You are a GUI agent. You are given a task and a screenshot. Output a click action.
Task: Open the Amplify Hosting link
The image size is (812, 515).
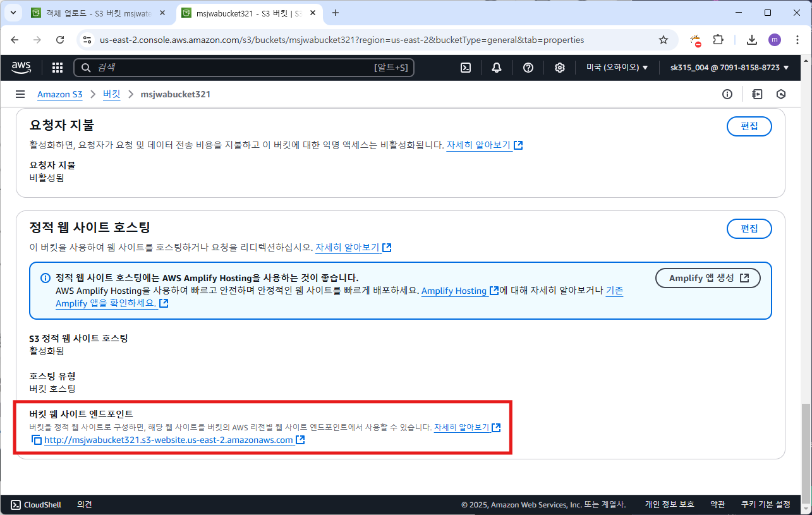[x=459, y=291]
